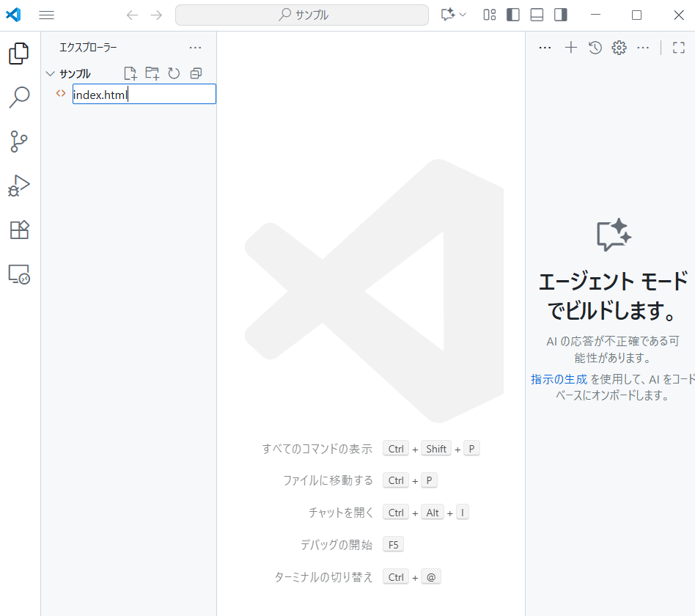
Task: Open the Search view in activity bar
Action: [x=20, y=97]
